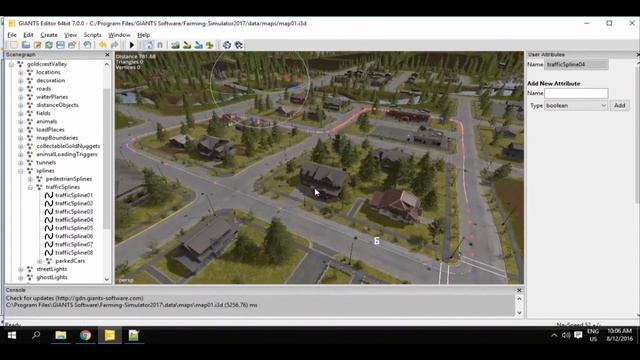Viewport: 640px width, 360px height.
Task: Start the game with the Play icon
Action: point(131,45)
